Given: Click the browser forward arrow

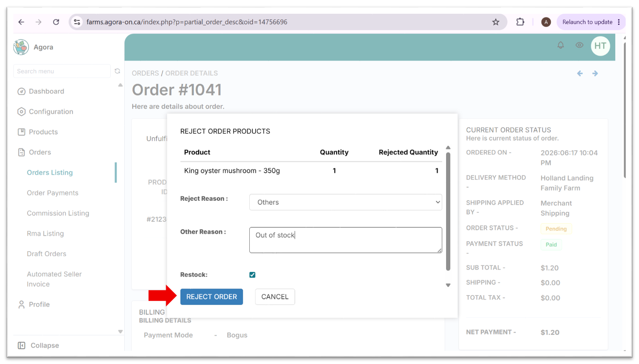Looking at the screenshot, I should pos(39,22).
